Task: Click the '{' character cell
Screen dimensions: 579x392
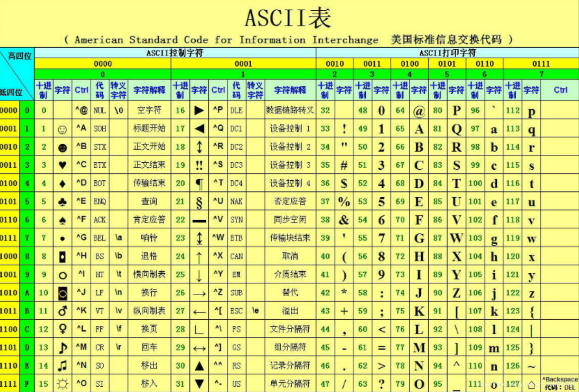Action: point(532,312)
